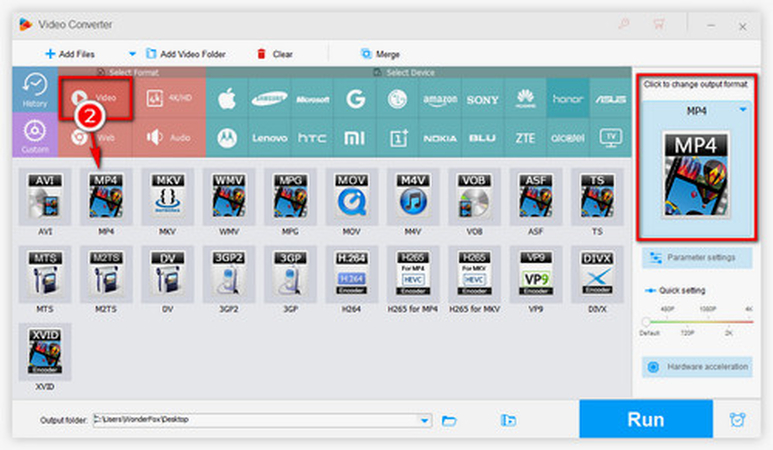Open the History panel icon
This screenshot has width=773, height=450.
tap(35, 88)
